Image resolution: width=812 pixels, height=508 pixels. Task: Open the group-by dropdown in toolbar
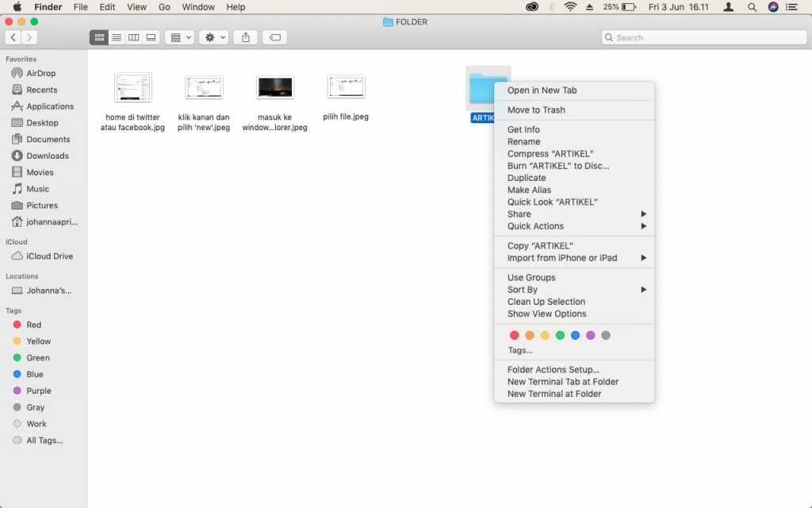click(x=180, y=37)
